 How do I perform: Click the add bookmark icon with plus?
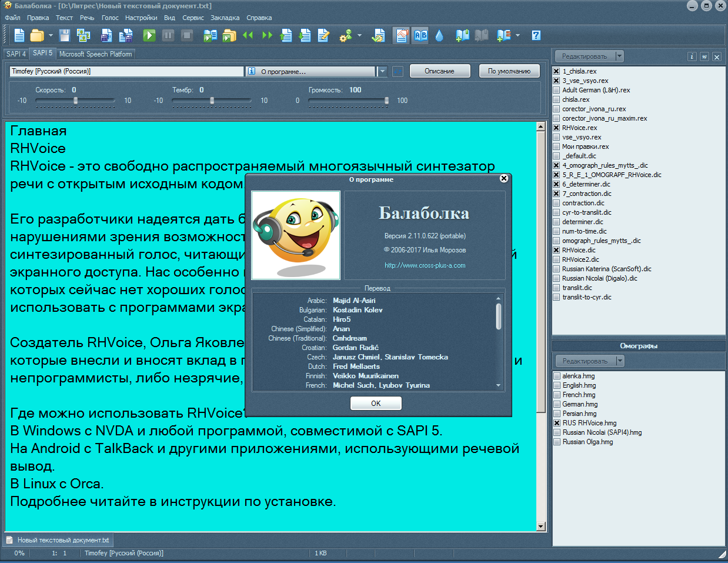(x=462, y=35)
